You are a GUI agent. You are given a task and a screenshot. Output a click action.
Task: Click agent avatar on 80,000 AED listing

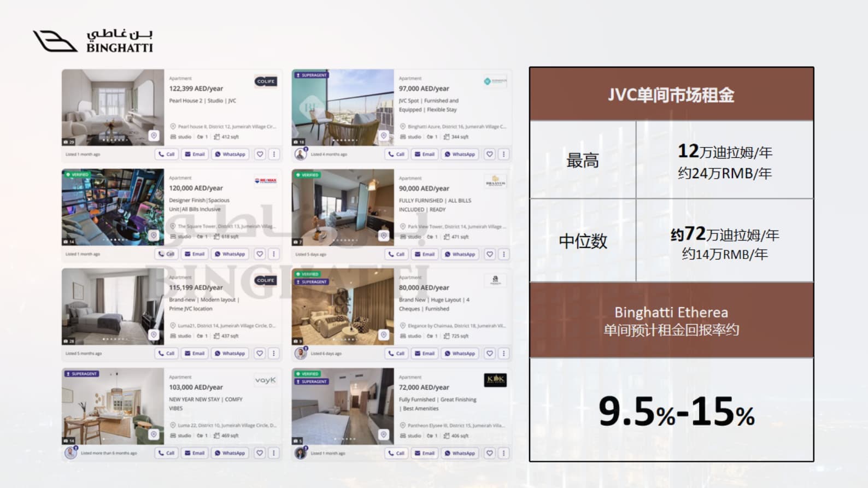click(301, 354)
